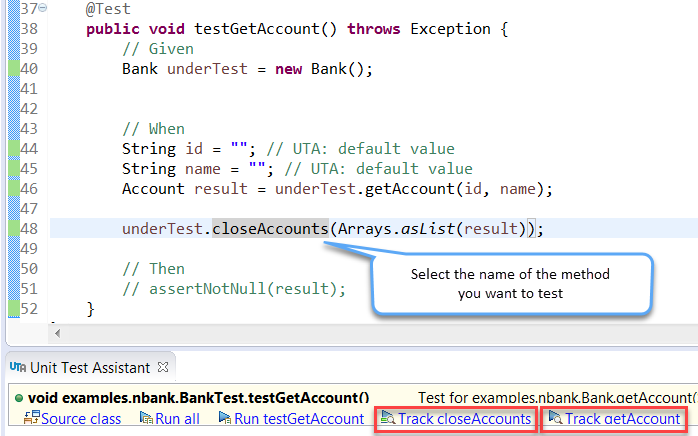Click the Track closeAccounts magnifier icon

[x=388, y=418]
